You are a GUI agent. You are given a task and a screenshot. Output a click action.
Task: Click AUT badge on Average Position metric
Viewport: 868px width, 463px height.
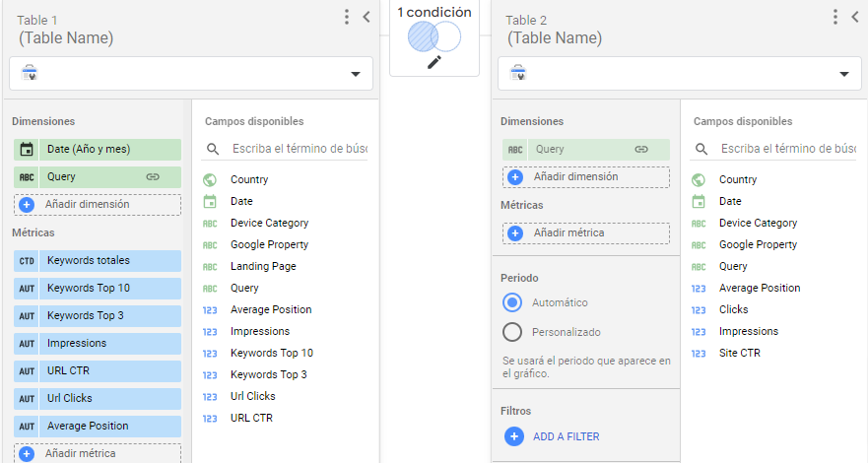[27, 427]
